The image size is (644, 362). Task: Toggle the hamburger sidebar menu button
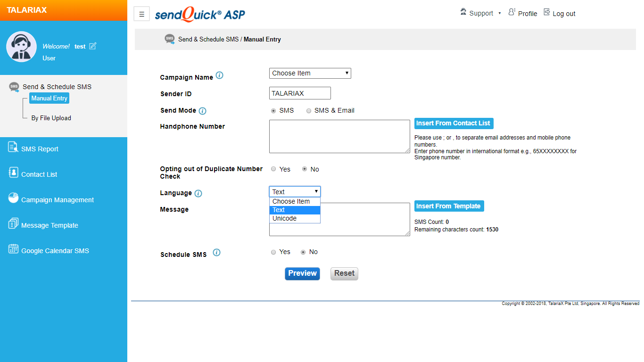(x=141, y=14)
